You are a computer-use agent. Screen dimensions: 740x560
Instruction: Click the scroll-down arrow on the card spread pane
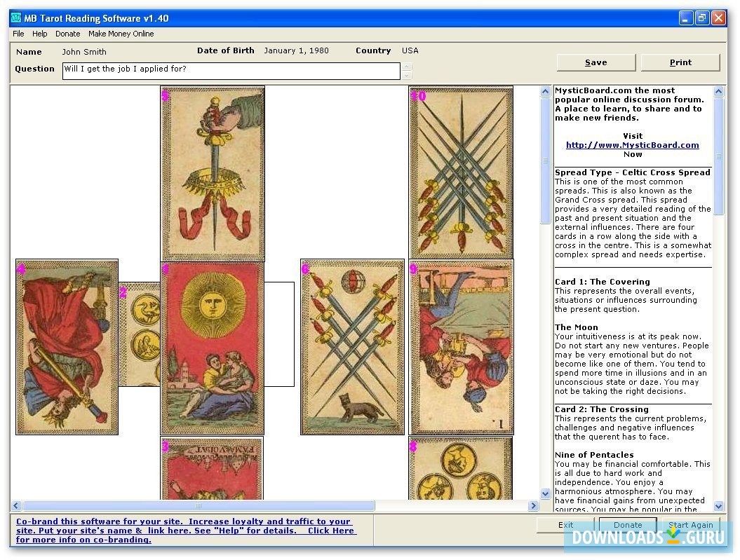[545, 493]
